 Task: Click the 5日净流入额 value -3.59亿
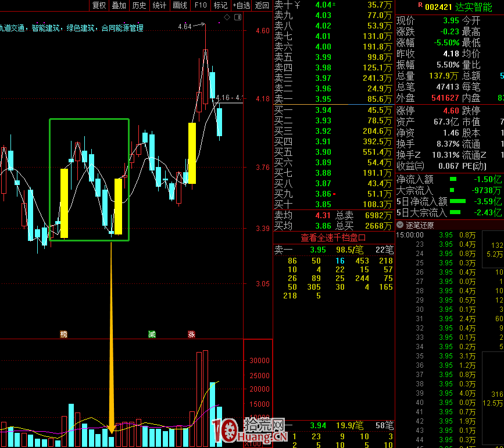click(x=488, y=202)
